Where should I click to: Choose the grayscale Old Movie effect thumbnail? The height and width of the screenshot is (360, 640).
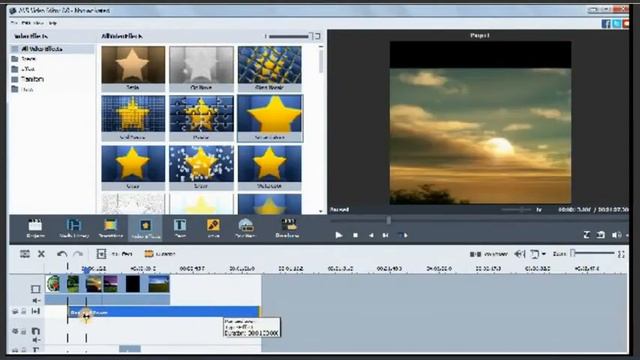(x=201, y=69)
